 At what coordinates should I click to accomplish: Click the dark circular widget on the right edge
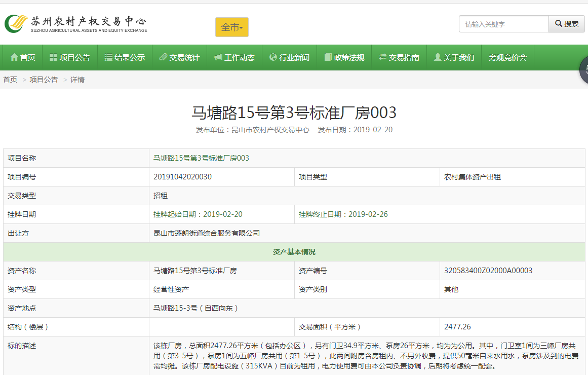pos(584,71)
